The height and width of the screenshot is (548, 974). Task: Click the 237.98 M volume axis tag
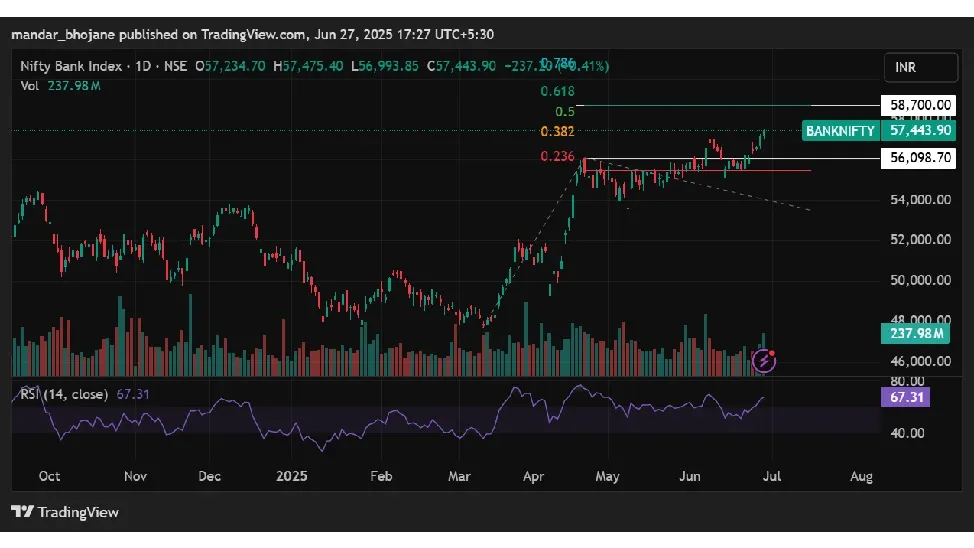click(916, 334)
